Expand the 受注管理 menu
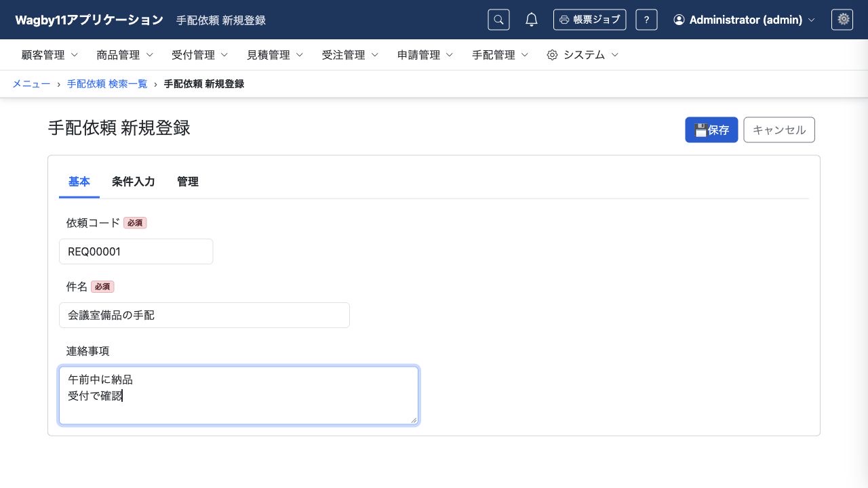This screenshot has height=488, width=868. coord(351,55)
